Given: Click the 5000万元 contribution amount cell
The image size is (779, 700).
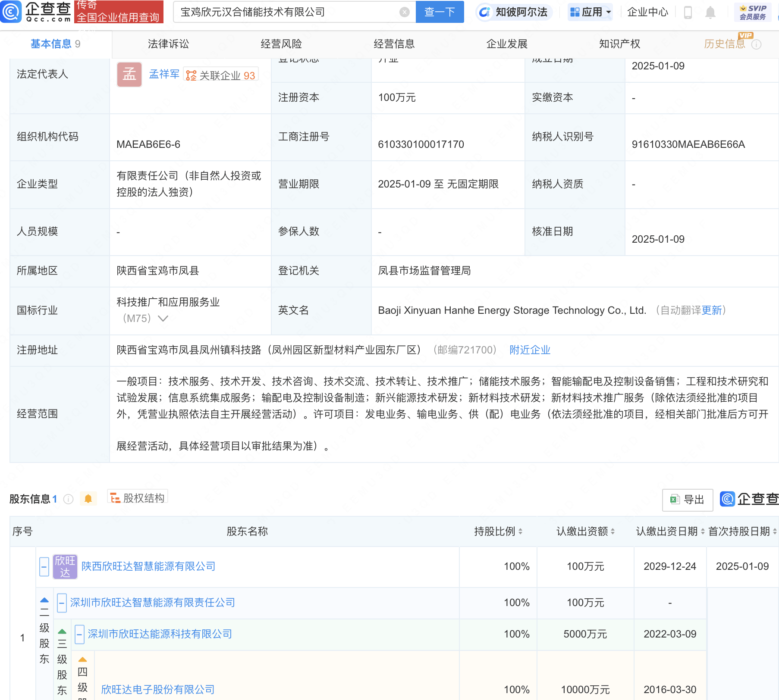Looking at the screenshot, I should click(585, 634).
